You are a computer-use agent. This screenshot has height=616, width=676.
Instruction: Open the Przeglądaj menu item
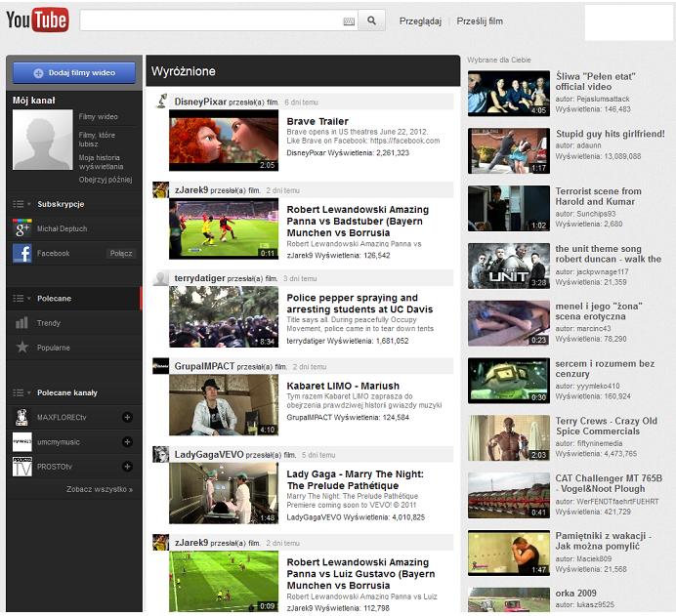point(421,21)
